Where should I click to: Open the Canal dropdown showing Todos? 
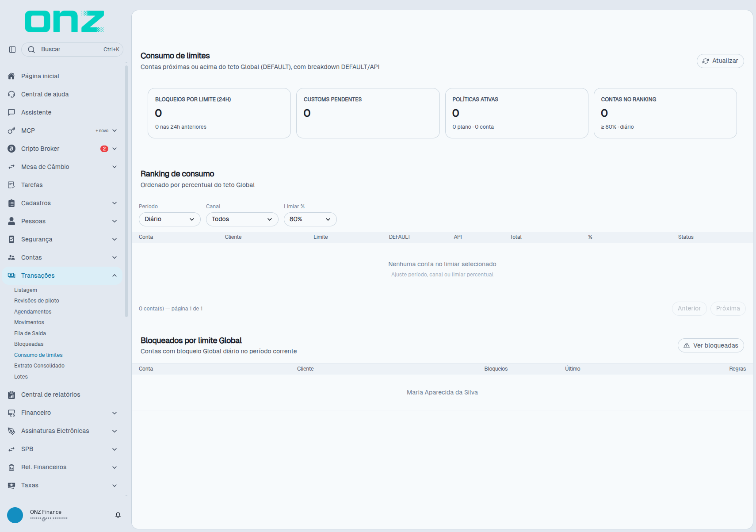tap(242, 219)
